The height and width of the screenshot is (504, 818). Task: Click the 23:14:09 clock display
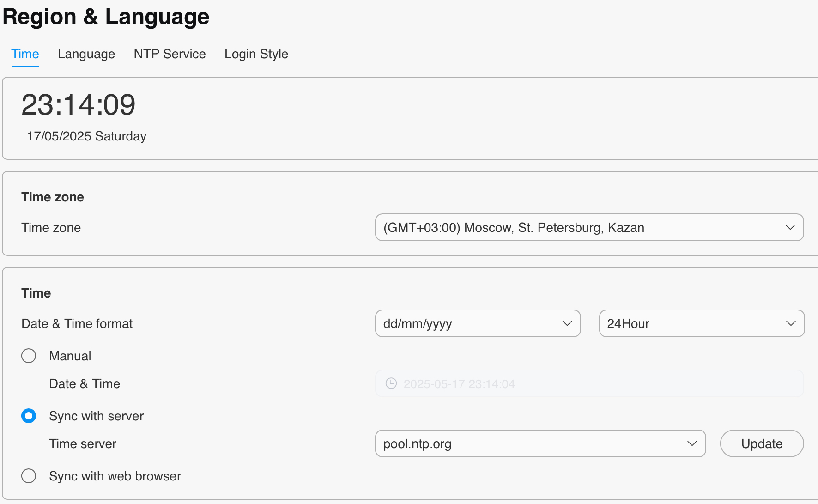(79, 104)
